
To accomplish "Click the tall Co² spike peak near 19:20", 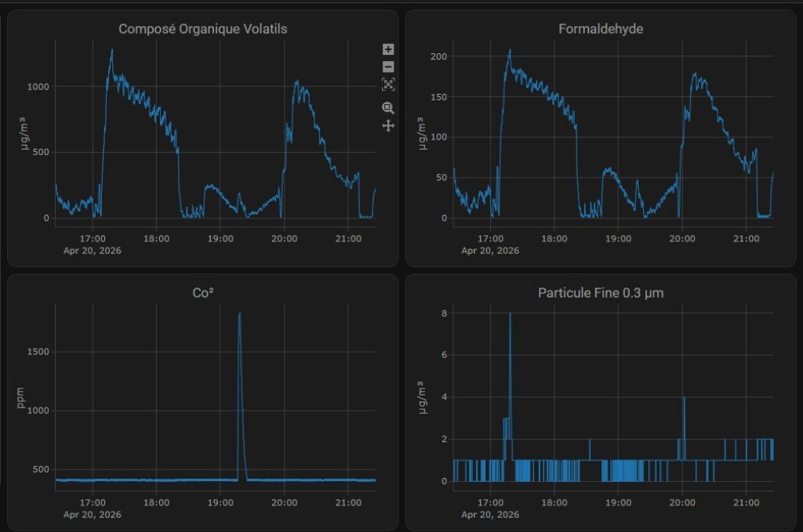I will coord(239,314).
